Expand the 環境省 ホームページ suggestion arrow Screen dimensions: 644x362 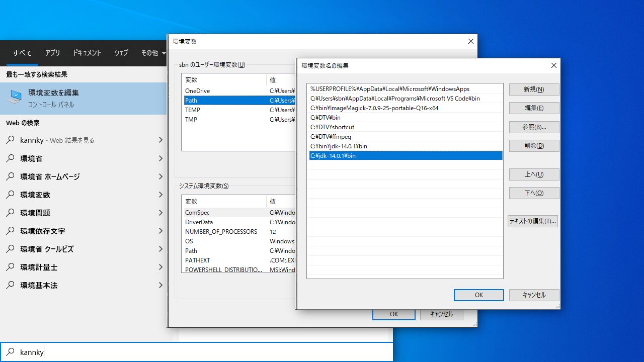pyautogui.click(x=160, y=176)
